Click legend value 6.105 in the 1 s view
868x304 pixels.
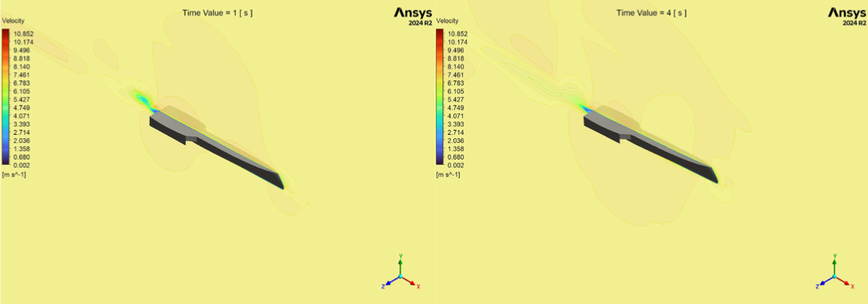click(x=22, y=91)
